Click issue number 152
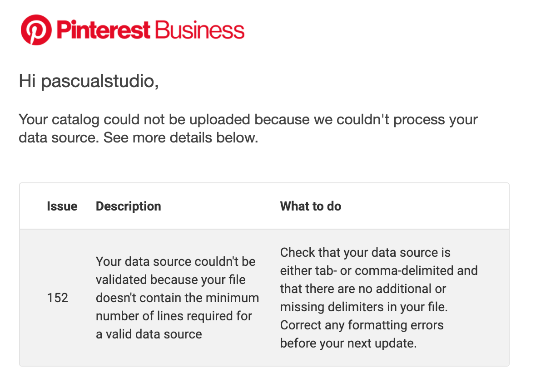The width and height of the screenshot is (536, 392). pos(58,298)
